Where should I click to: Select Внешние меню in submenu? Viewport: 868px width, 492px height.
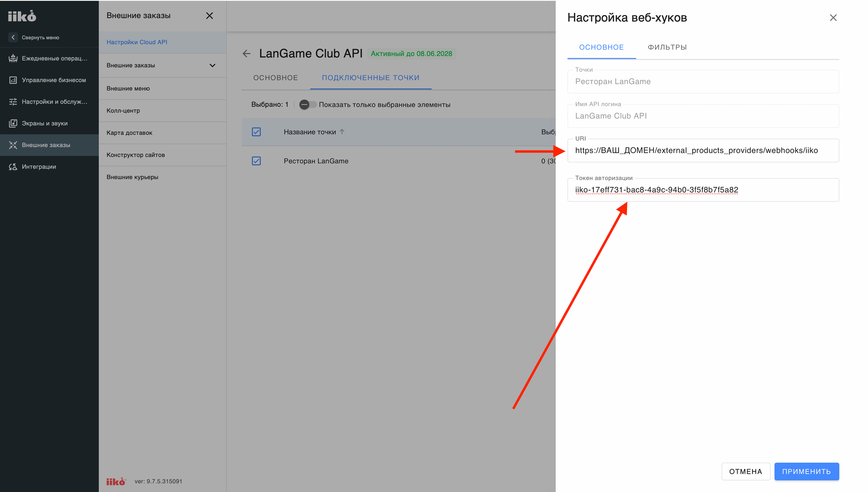tap(128, 89)
